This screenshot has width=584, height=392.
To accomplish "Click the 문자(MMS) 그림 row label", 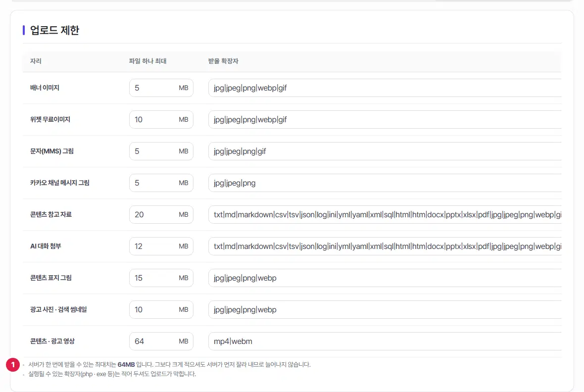I will 52,151.
